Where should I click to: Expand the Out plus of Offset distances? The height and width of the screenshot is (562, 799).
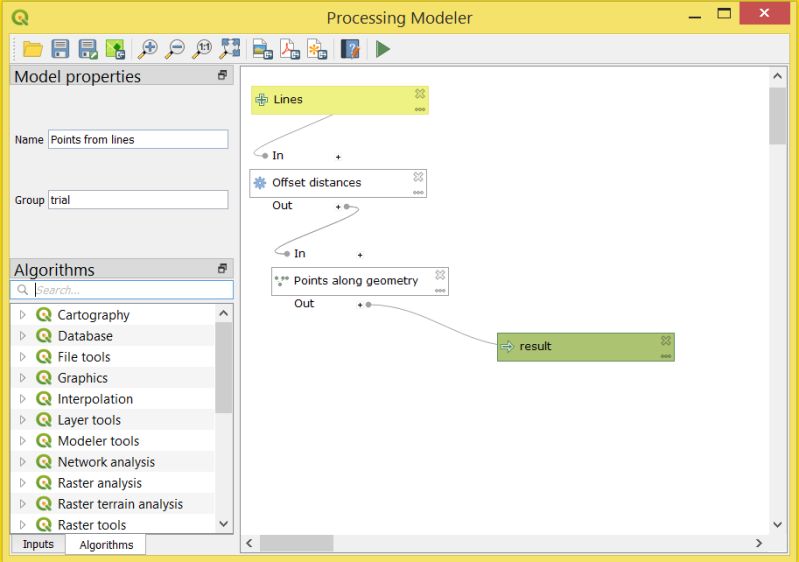click(x=338, y=206)
